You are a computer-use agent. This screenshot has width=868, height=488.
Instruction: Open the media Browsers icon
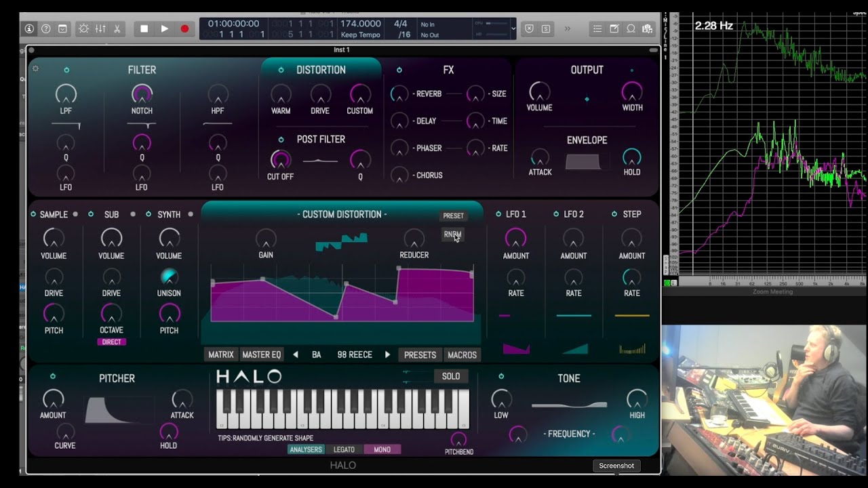pyautogui.click(x=648, y=28)
